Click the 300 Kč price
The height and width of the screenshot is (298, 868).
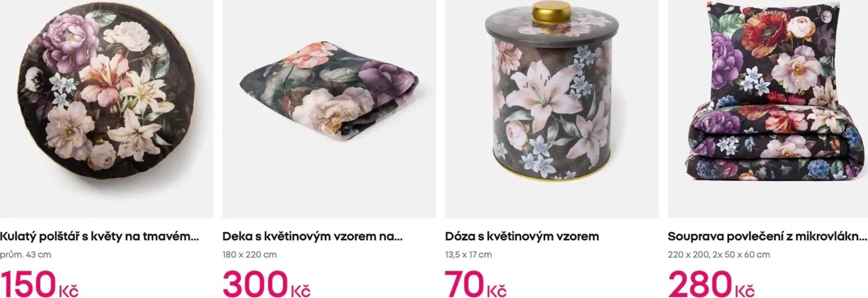[x=266, y=284]
